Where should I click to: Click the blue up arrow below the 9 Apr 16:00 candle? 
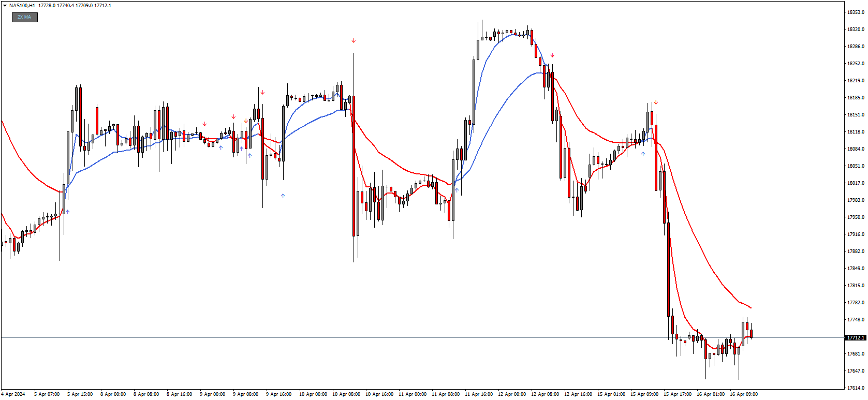(283, 196)
